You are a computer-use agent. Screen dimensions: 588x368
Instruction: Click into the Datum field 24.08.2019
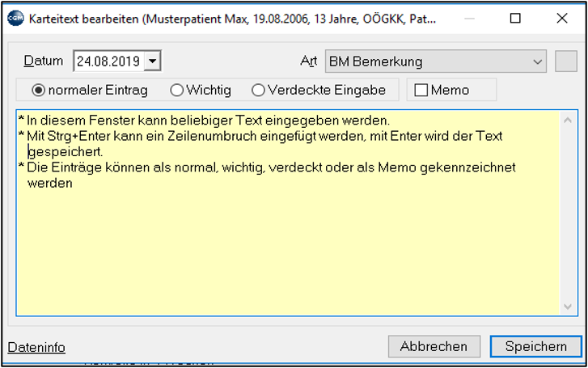(x=108, y=61)
